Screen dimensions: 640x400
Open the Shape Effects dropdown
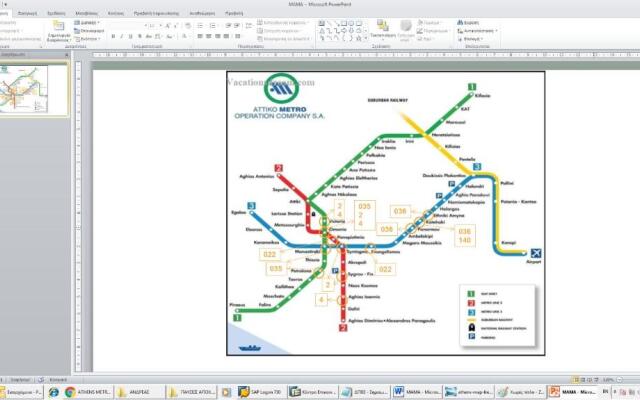point(425,39)
